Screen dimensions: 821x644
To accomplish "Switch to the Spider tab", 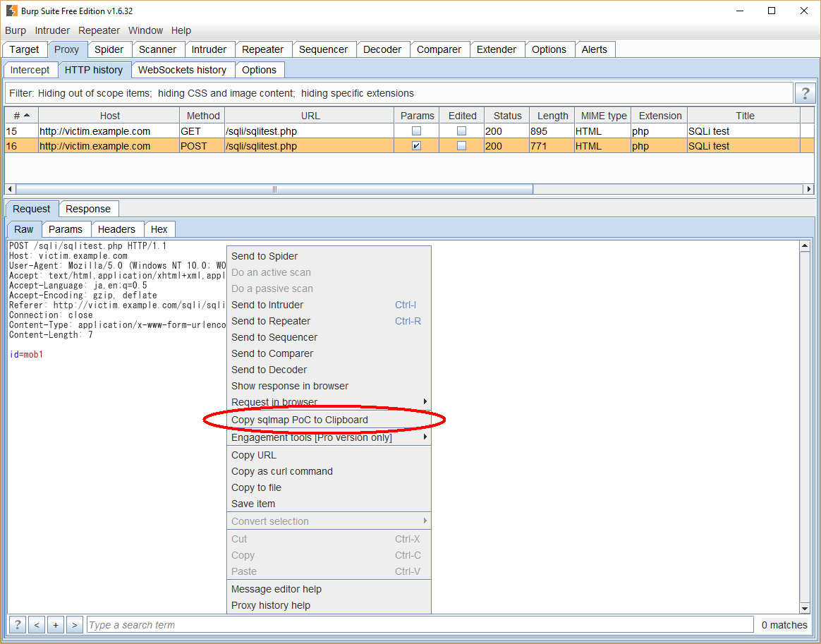I will point(109,49).
